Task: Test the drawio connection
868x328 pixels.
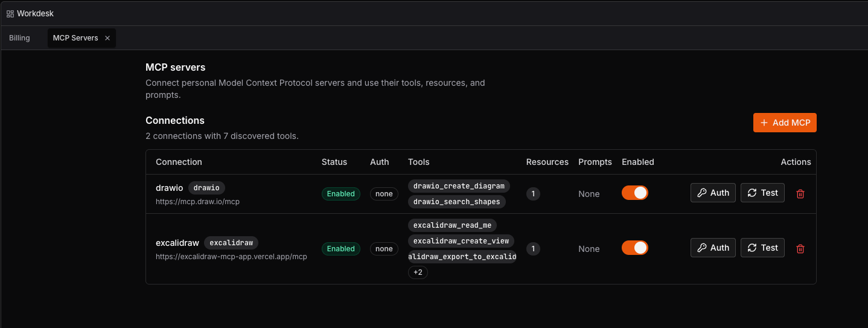Action: click(x=762, y=193)
